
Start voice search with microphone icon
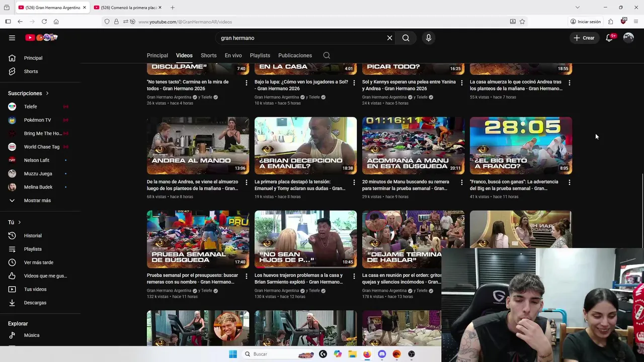(429, 38)
